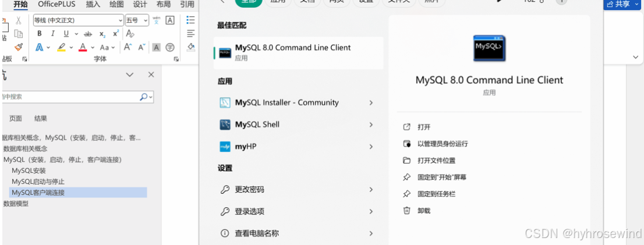Select heading MySQL客户端连接
Image resolution: width=644 pixels, height=245 pixels.
(78, 193)
